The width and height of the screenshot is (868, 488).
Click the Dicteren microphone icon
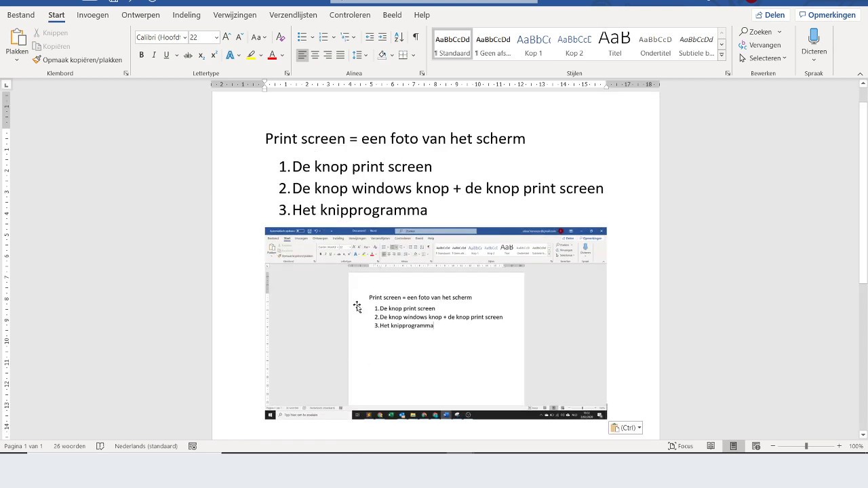pos(814,37)
